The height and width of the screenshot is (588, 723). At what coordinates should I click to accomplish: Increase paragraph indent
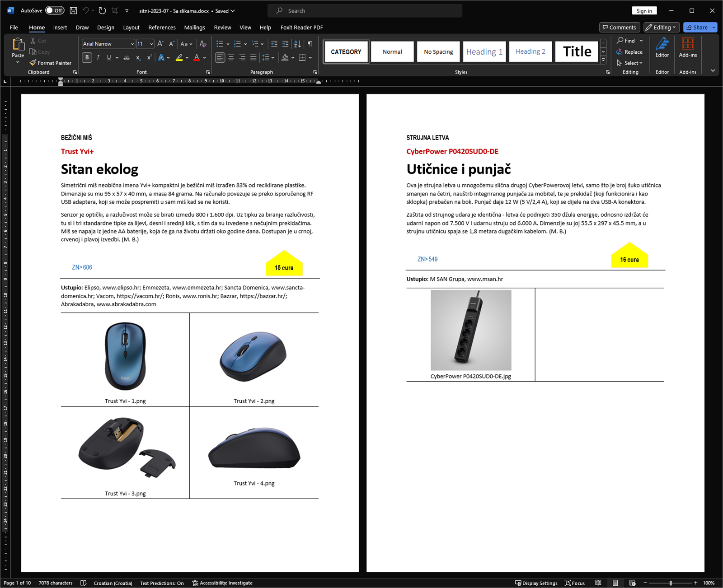(x=285, y=44)
